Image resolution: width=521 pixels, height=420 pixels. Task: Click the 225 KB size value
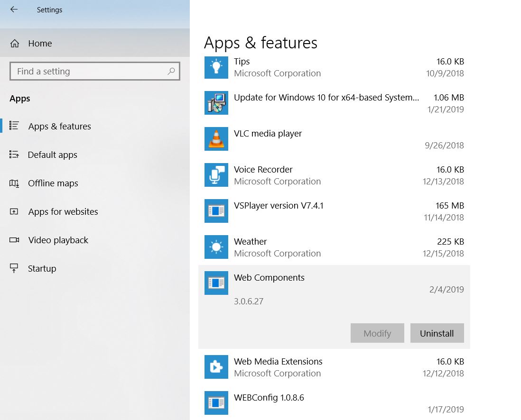[x=451, y=241]
